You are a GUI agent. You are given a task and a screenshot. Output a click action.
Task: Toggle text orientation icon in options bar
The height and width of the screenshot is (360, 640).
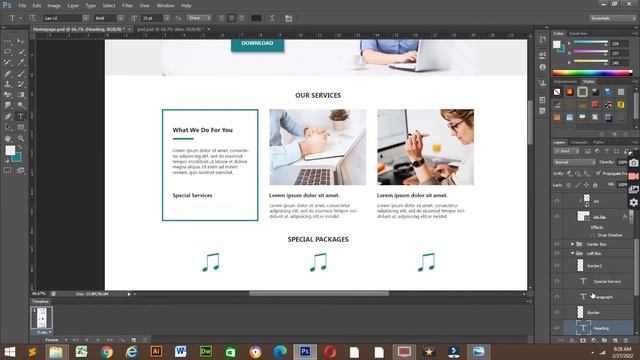click(x=33, y=18)
